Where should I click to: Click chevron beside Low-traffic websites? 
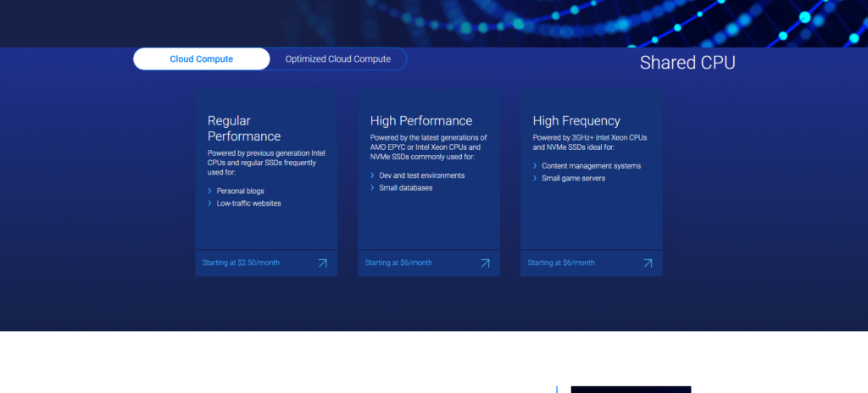click(210, 203)
